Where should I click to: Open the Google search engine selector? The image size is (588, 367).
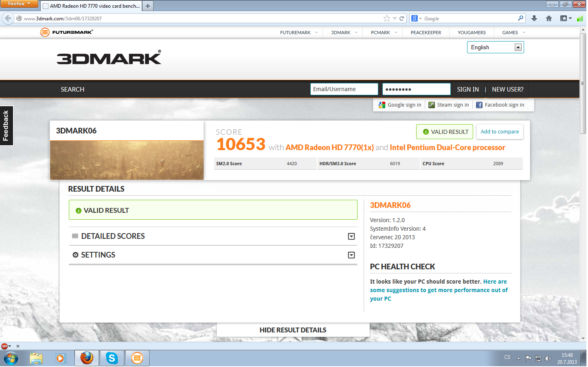click(416, 18)
